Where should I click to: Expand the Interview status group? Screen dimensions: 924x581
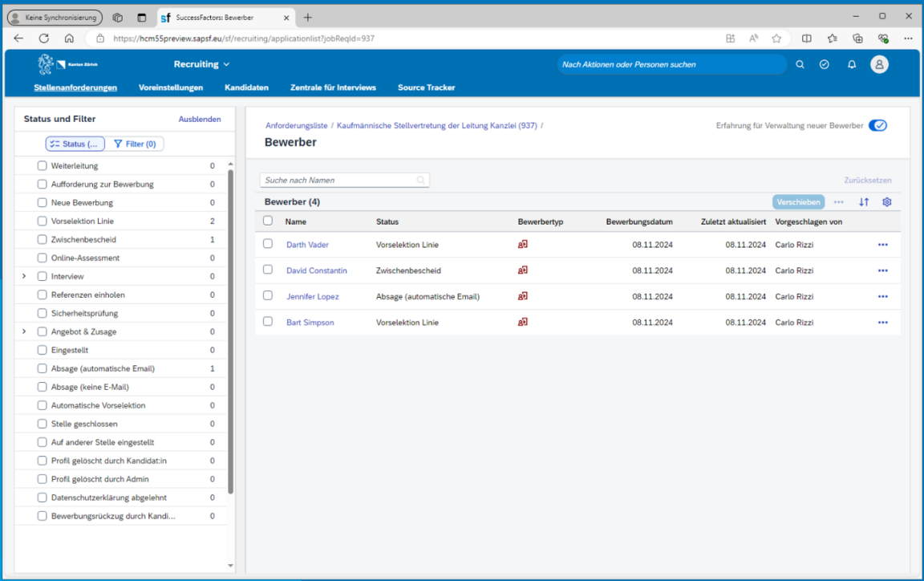pos(23,276)
